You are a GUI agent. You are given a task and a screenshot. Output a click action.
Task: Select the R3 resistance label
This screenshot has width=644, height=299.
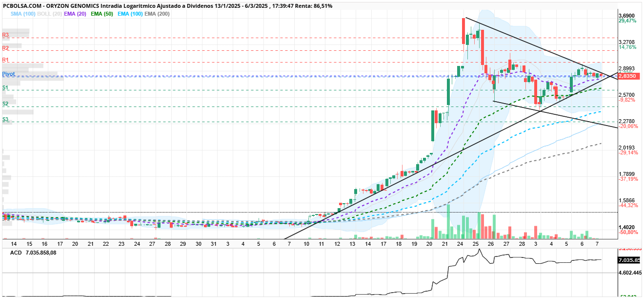[6, 35]
